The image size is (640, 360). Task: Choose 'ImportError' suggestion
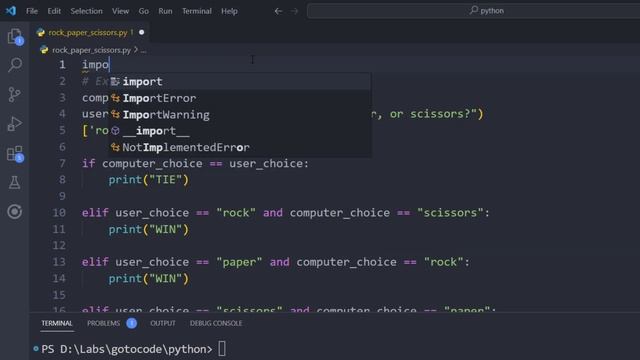[x=240, y=98]
